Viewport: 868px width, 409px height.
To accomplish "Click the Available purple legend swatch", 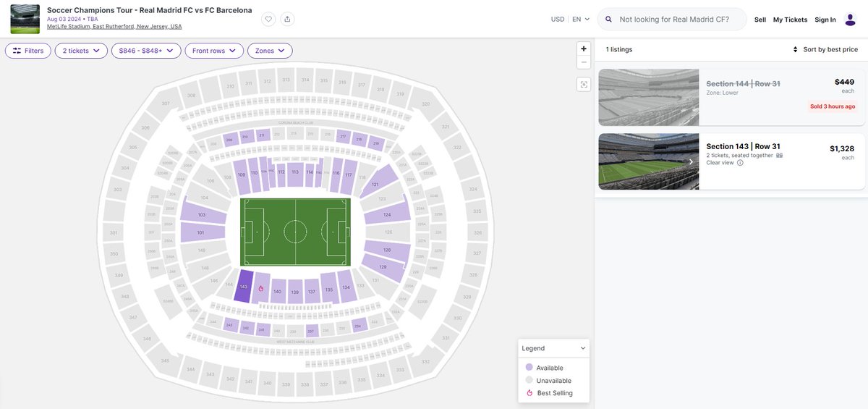I will pos(529,367).
